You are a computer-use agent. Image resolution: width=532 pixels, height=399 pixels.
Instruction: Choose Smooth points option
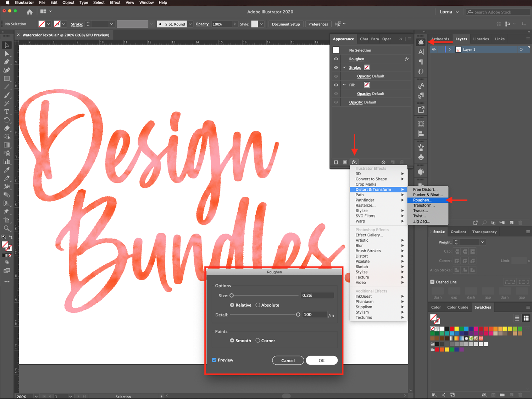pyautogui.click(x=232, y=341)
